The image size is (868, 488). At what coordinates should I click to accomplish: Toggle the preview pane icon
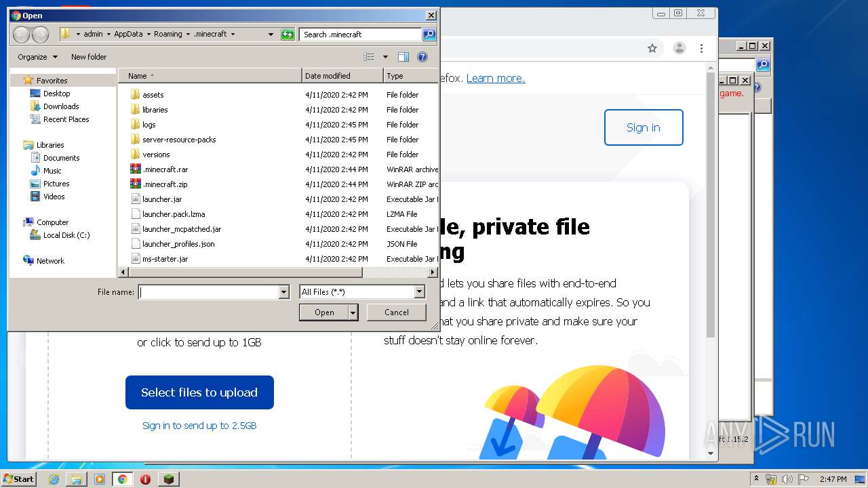(403, 57)
